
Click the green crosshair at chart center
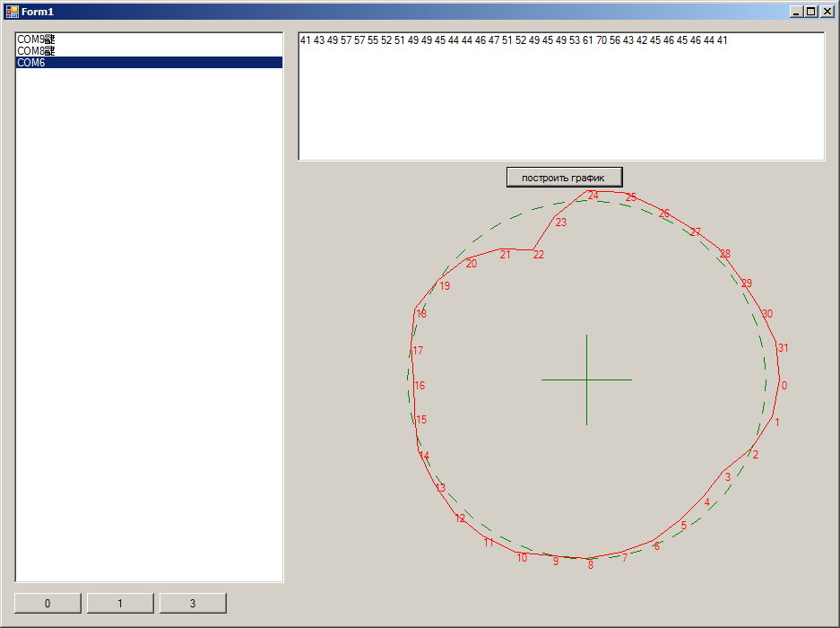[x=586, y=379]
